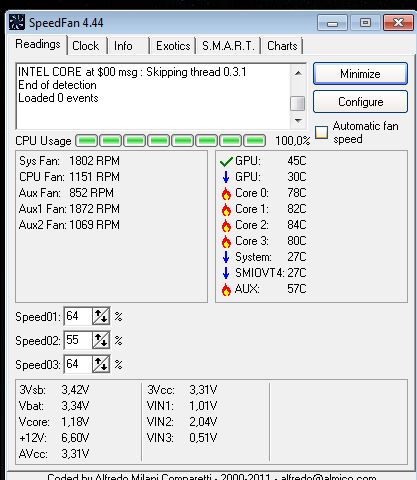Click the flame icon beside AUX temperature
Image resolution: width=417 pixels, height=480 pixels.
[x=226, y=289]
